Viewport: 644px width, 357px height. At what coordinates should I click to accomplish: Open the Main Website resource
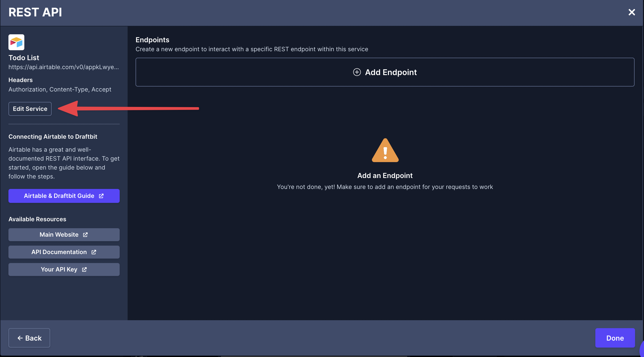click(64, 235)
